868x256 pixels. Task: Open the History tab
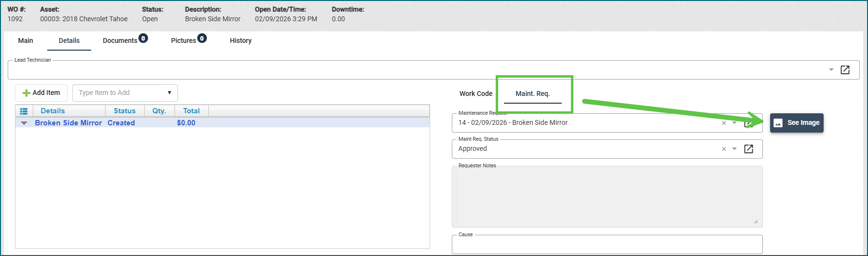241,40
